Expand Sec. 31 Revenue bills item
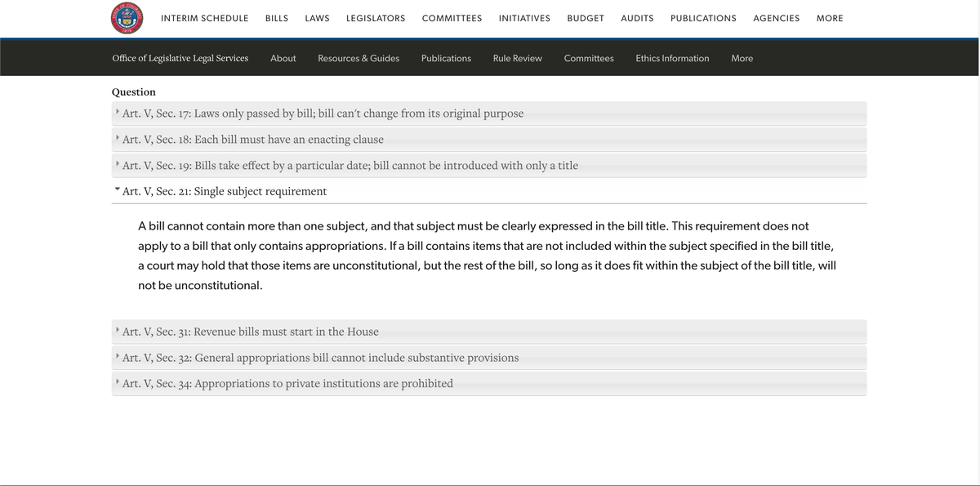Viewport: 980px width, 486px height. click(x=250, y=332)
